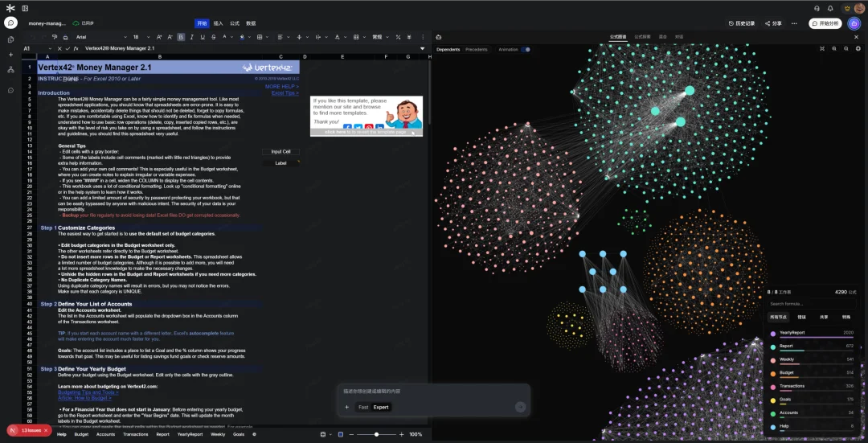The height and width of the screenshot is (443, 868).
Task: Click the Search formula input field
Action: (x=812, y=304)
